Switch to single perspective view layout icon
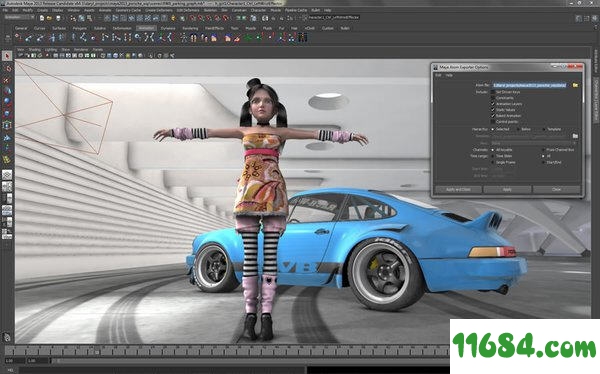 click(7, 175)
